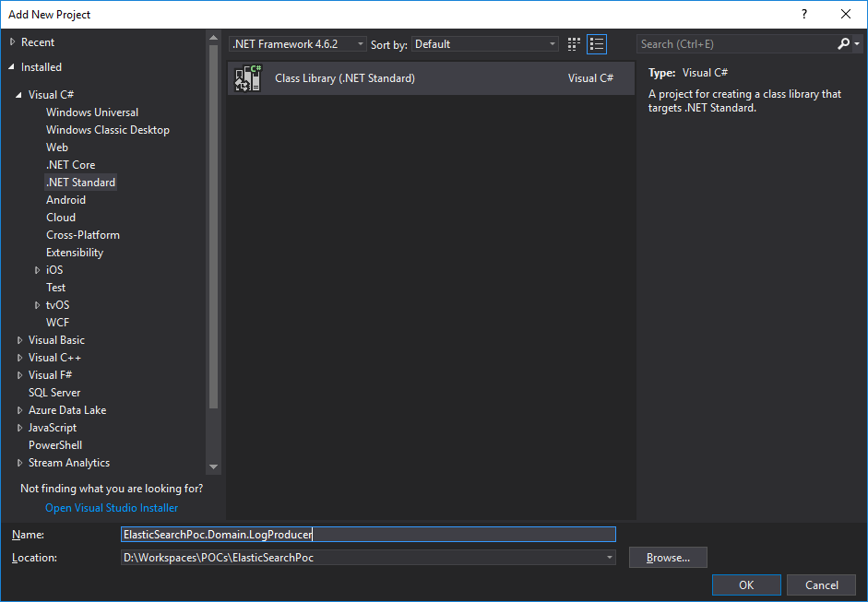Select the iOS category label
Screen dimensions: 868x602
pos(54,270)
